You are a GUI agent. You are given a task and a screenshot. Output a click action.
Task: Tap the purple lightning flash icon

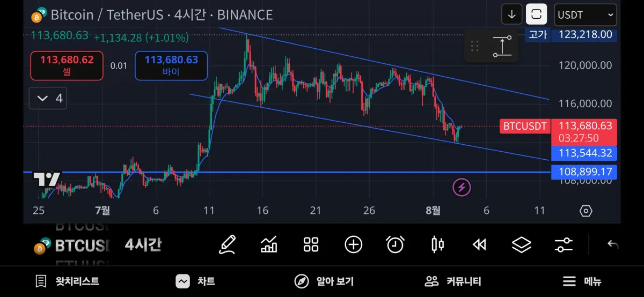tap(462, 187)
